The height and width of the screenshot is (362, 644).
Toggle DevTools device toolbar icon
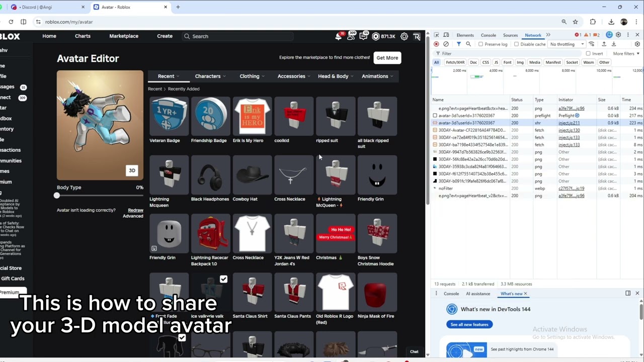(446, 35)
